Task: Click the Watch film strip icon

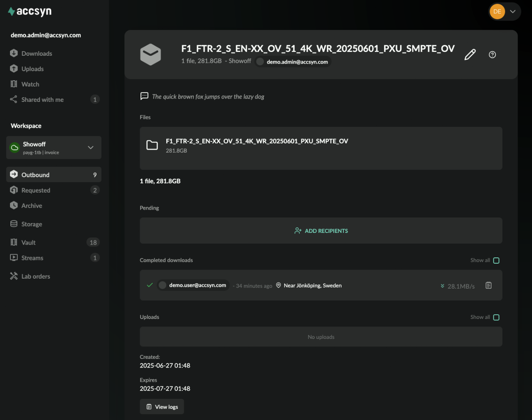Action: point(14,84)
